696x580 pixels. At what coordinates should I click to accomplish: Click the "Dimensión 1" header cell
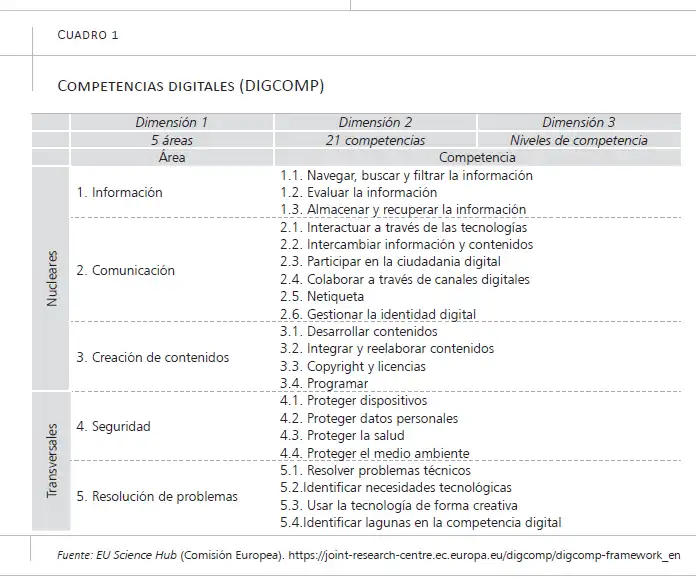coord(172,122)
